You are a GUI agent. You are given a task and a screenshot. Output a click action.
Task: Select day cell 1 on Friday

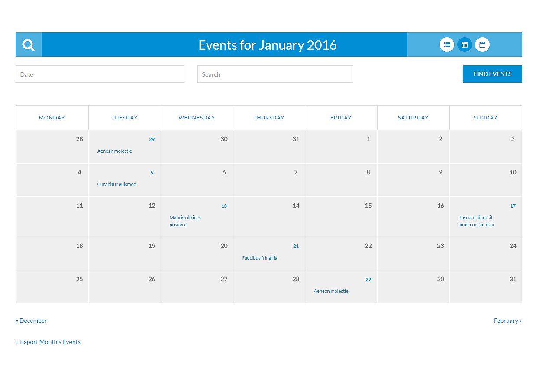[341, 147]
